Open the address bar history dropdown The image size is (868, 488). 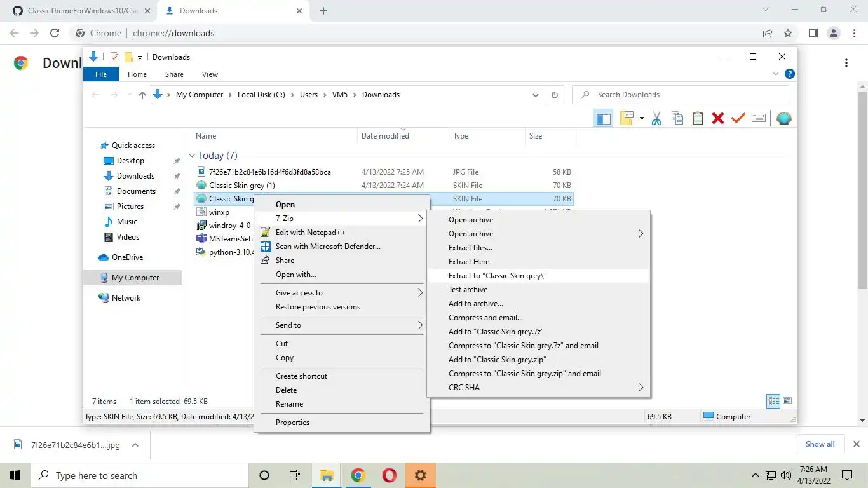click(536, 95)
